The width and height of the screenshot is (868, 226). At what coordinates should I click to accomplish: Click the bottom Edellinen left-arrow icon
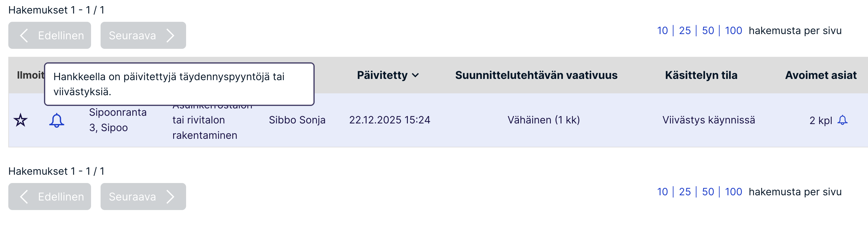pos(24,197)
